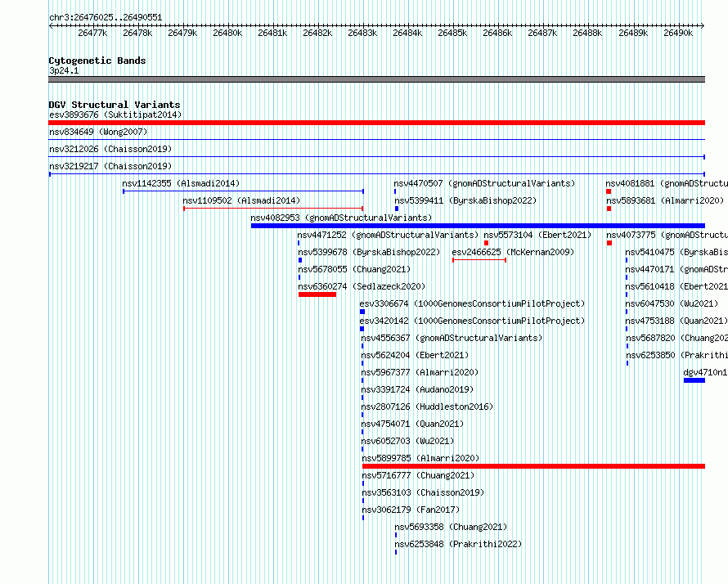Click the blue dgv4710n1 variant bar
The width and height of the screenshot is (728, 584).
694,380
